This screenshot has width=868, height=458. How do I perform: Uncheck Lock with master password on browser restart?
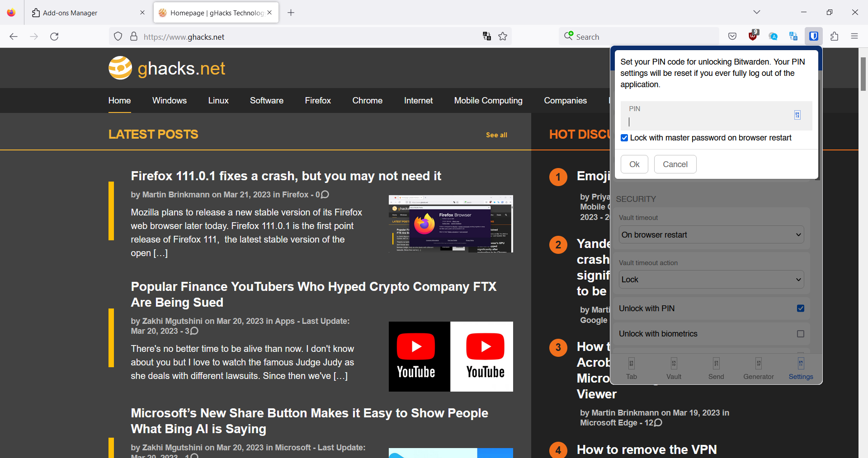624,138
